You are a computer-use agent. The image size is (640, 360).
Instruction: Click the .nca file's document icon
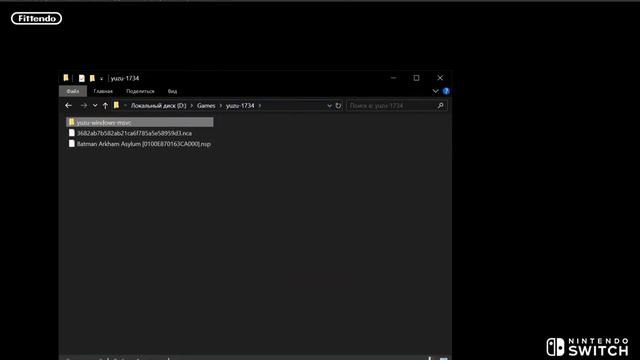71,133
